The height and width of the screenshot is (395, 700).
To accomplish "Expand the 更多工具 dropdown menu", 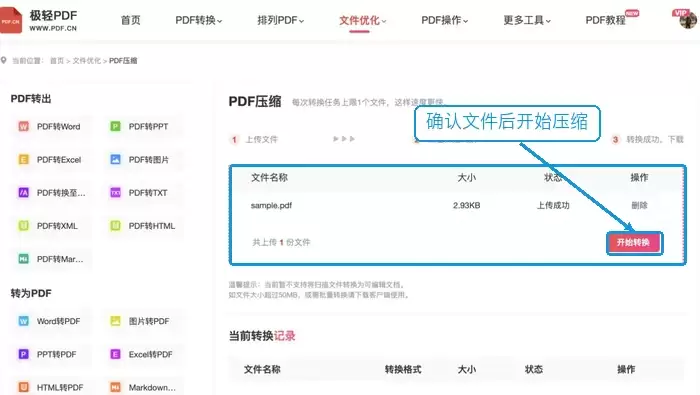I will (527, 21).
